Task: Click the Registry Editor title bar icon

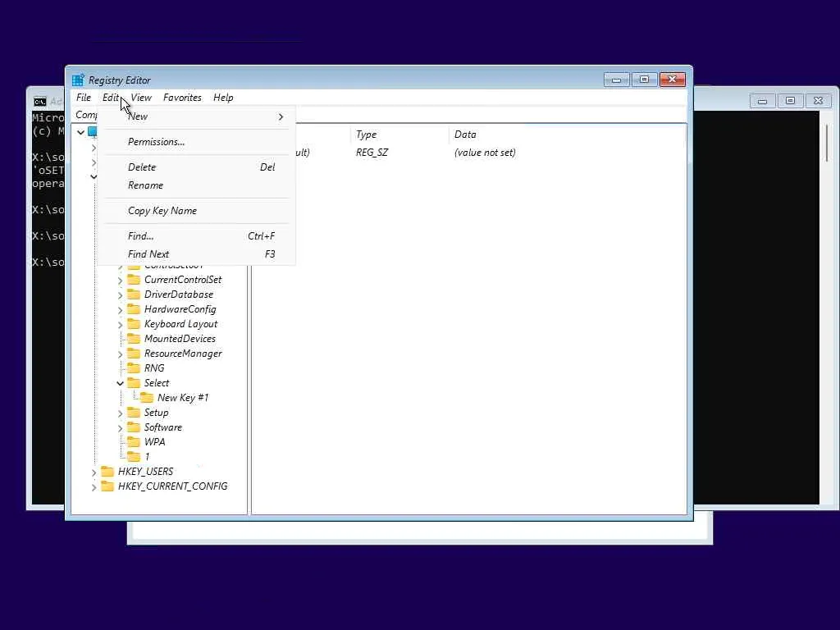Action: pos(78,80)
